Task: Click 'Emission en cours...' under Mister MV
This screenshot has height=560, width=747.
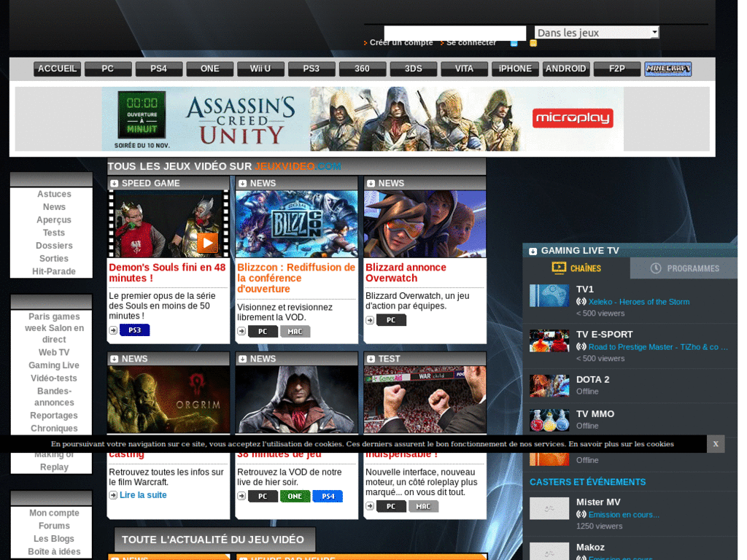Action: (624, 515)
